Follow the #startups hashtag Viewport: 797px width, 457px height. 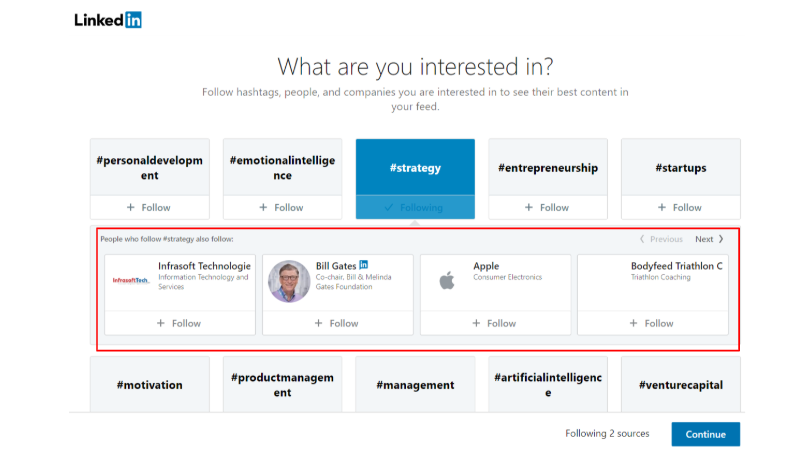pos(680,207)
